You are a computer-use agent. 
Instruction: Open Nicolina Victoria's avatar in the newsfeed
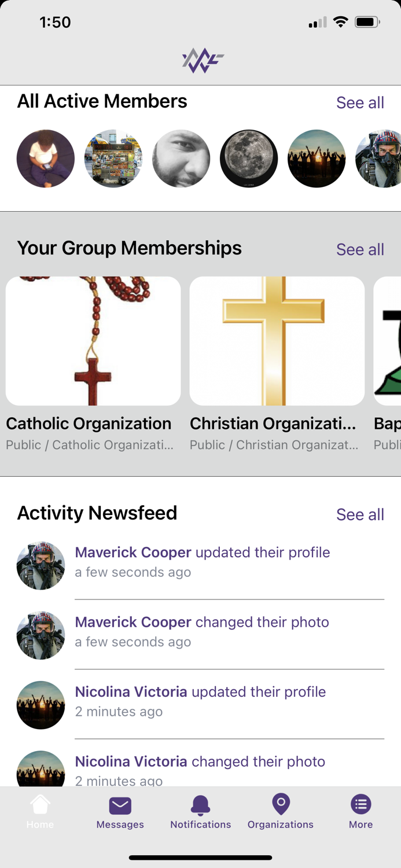coord(41,705)
